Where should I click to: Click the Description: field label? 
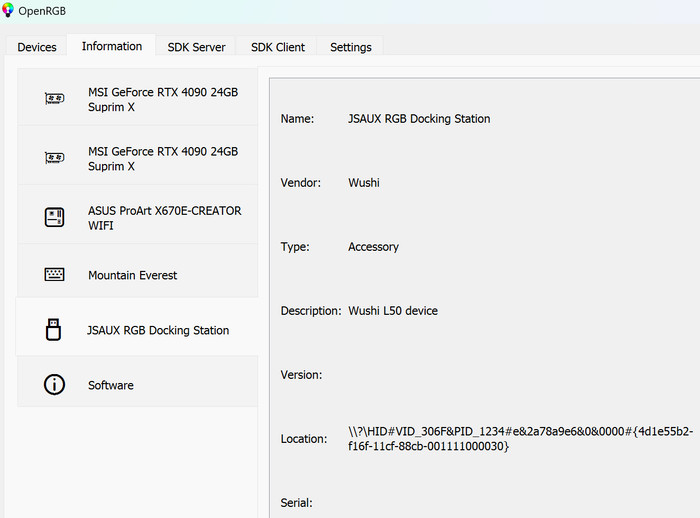pos(311,311)
